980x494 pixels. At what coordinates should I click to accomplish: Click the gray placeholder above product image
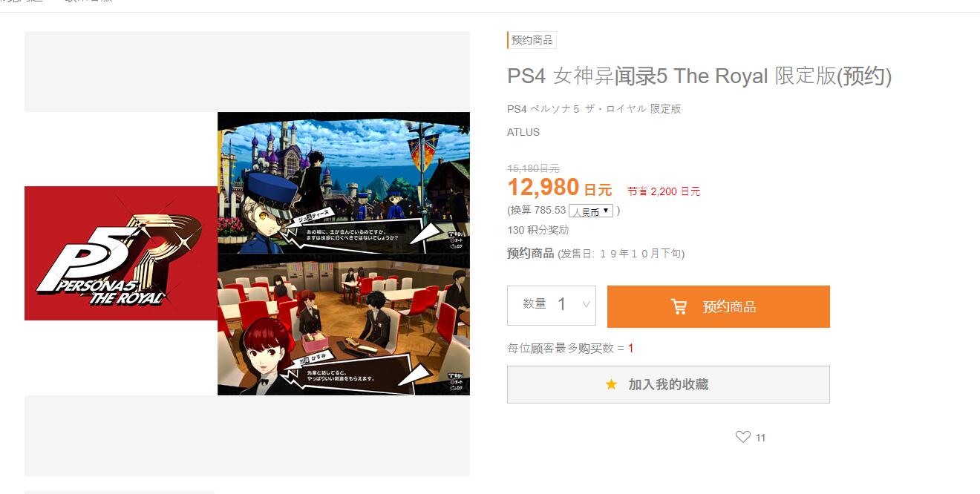tap(247, 71)
